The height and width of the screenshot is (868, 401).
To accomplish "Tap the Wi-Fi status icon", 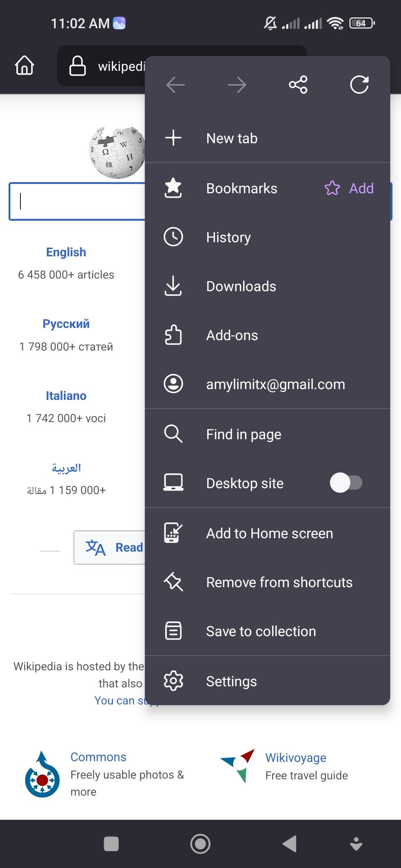I will point(335,23).
